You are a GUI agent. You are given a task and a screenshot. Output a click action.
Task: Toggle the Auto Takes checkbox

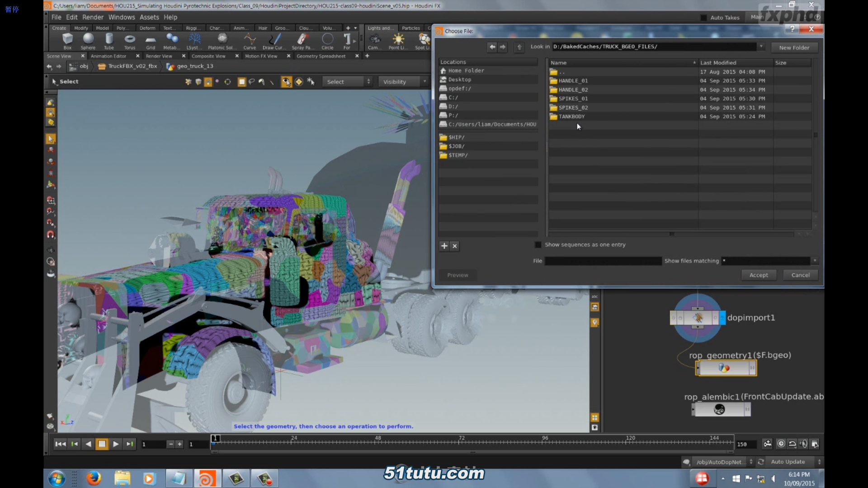click(x=703, y=18)
